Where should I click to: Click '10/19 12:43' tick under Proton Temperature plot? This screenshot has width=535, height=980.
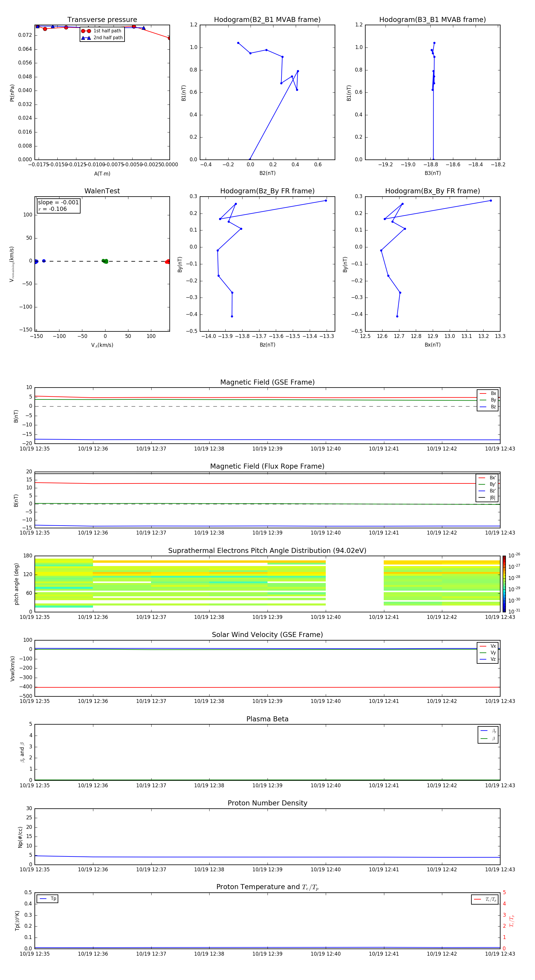click(x=500, y=954)
